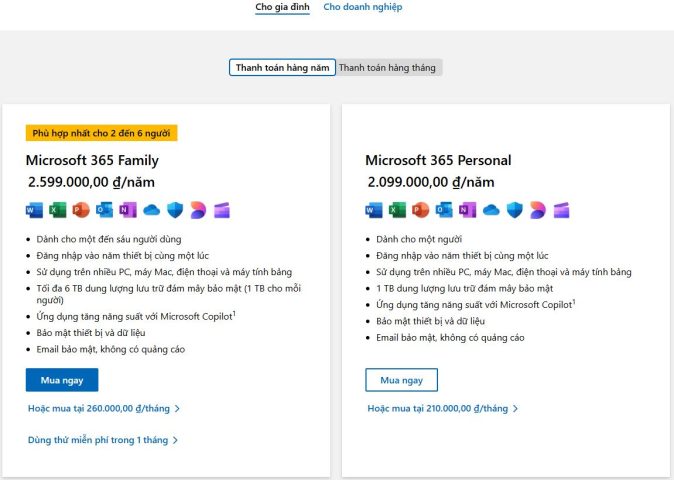Image resolution: width=674 pixels, height=480 pixels.
Task: Click the Clipchamp icon in the Personal plan
Action: [562, 210]
